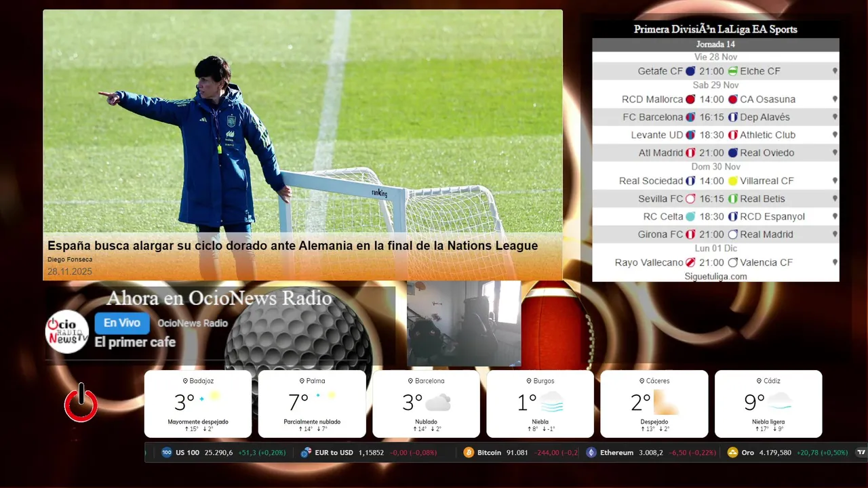Click the location pin on RCD Mallorca row
Viewport: 868px width, 488px height.
coord(835,99)
